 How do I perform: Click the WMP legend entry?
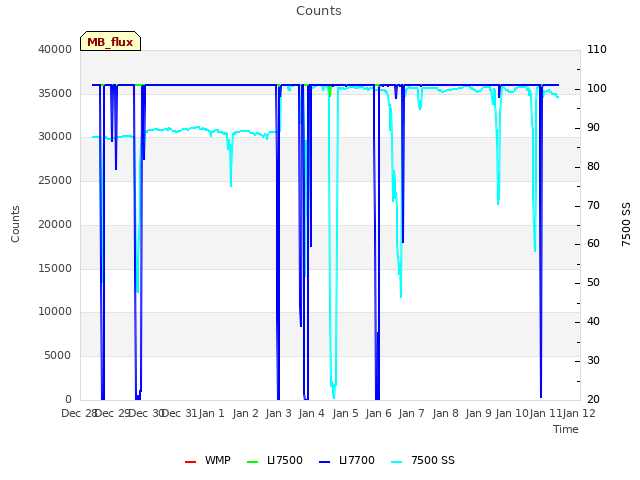click(208, 460)
